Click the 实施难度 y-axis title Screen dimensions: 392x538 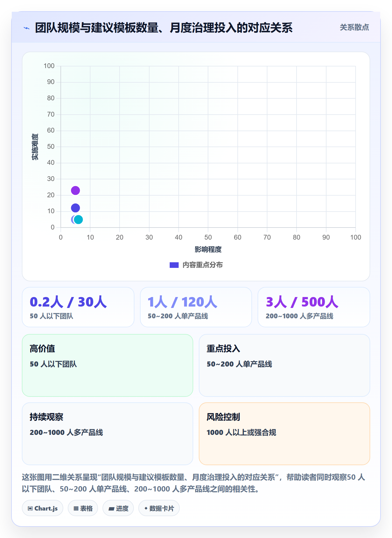point(35,147)
